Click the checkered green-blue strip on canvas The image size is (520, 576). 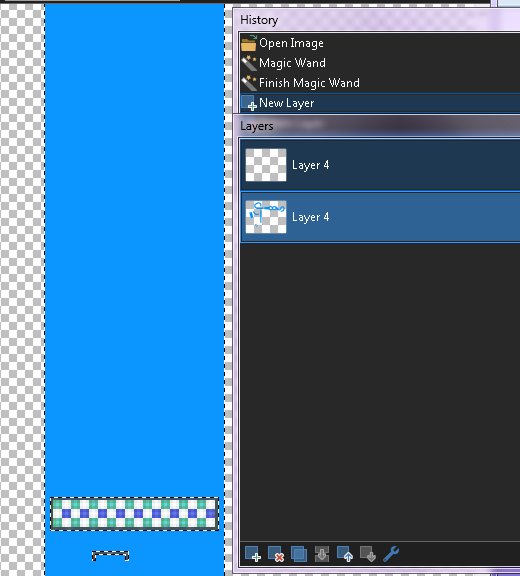(134, 514)
